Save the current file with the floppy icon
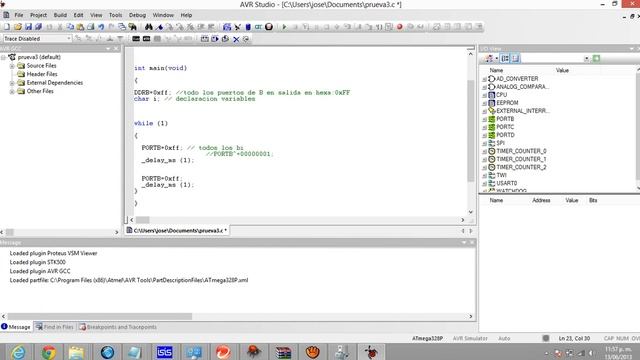The height and width of the screenshot is (360, 640). click(x=28, y=27)
